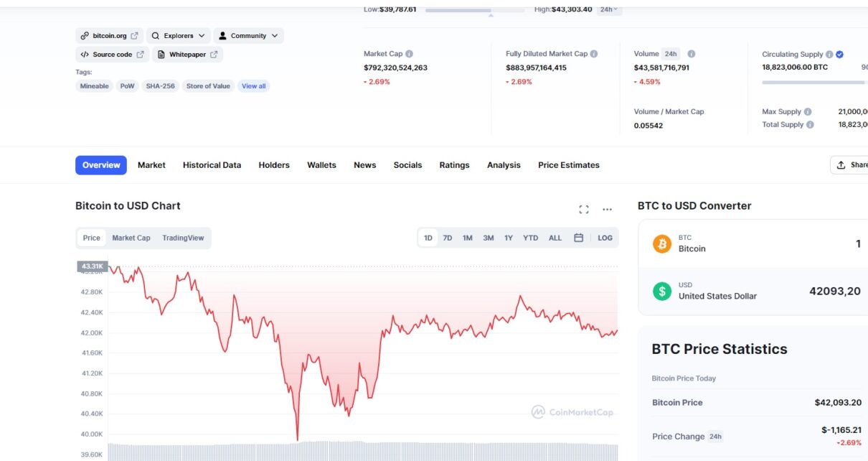Click the Store of Value tag
This screenshot has width=868, height=461.
point(208,86)
